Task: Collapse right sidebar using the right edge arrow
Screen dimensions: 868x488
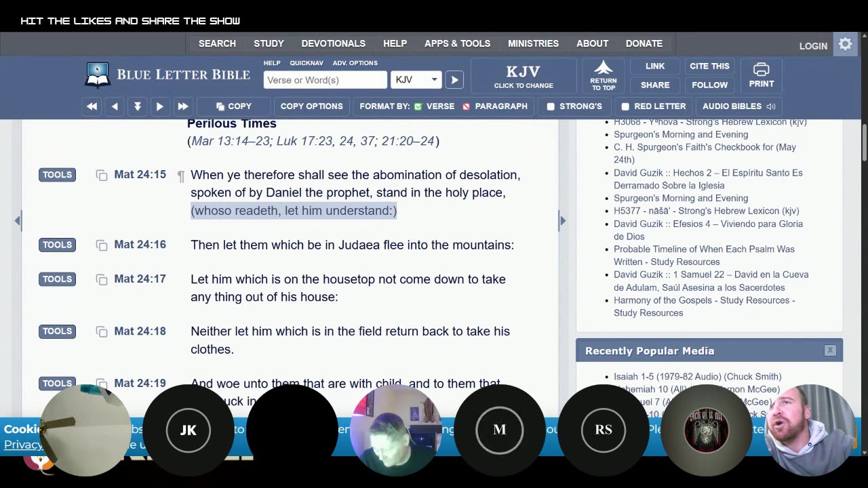Action: [x=562, y=220]
